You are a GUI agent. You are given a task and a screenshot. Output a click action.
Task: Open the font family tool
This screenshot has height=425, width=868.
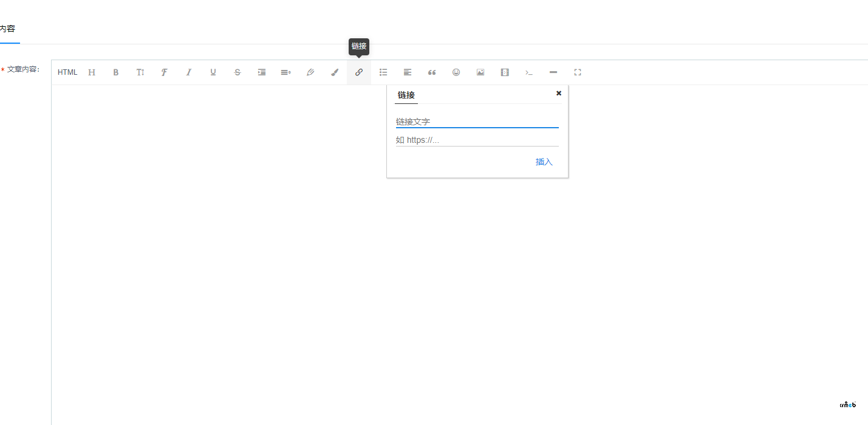[164, 72]
